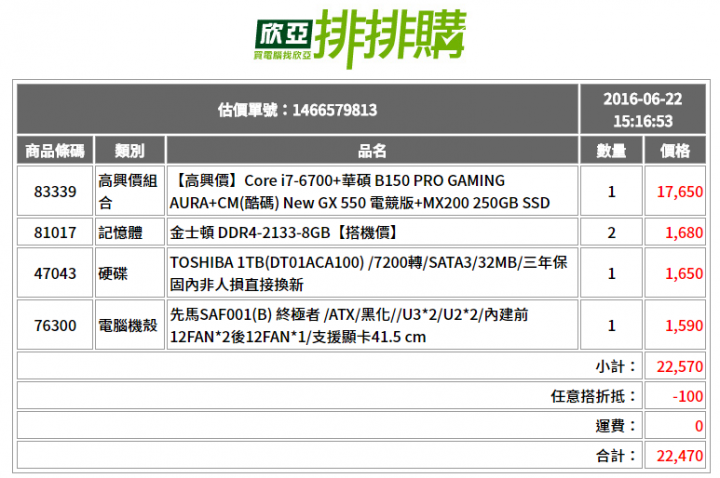This screenshot has width=720, height=478.
Task: Click the 合計 label
Action: pos(616,456)
